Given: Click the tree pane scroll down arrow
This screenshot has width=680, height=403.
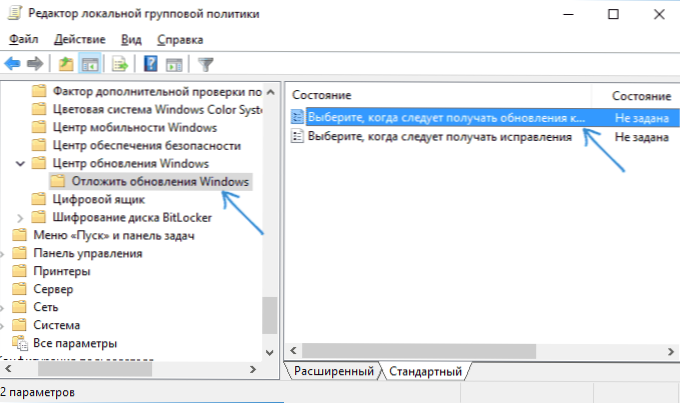Looking at the screenshot, I should pos(269,352).
